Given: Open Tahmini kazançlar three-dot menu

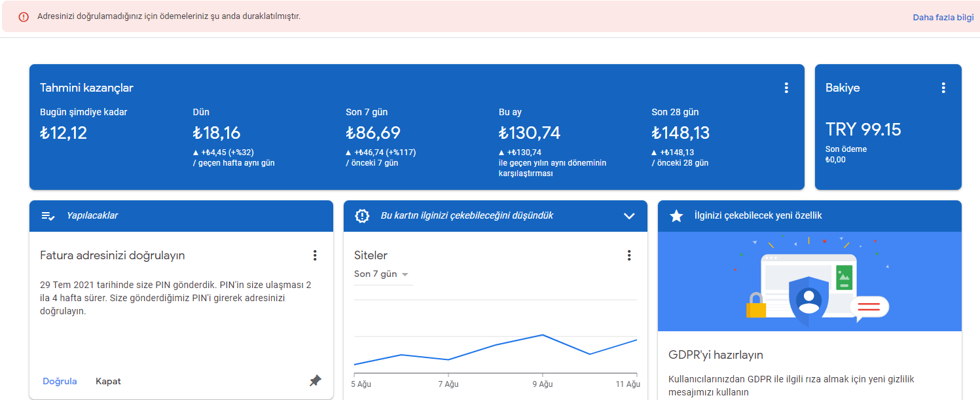Looking at the screenshot, I should [x=786, y=88].
